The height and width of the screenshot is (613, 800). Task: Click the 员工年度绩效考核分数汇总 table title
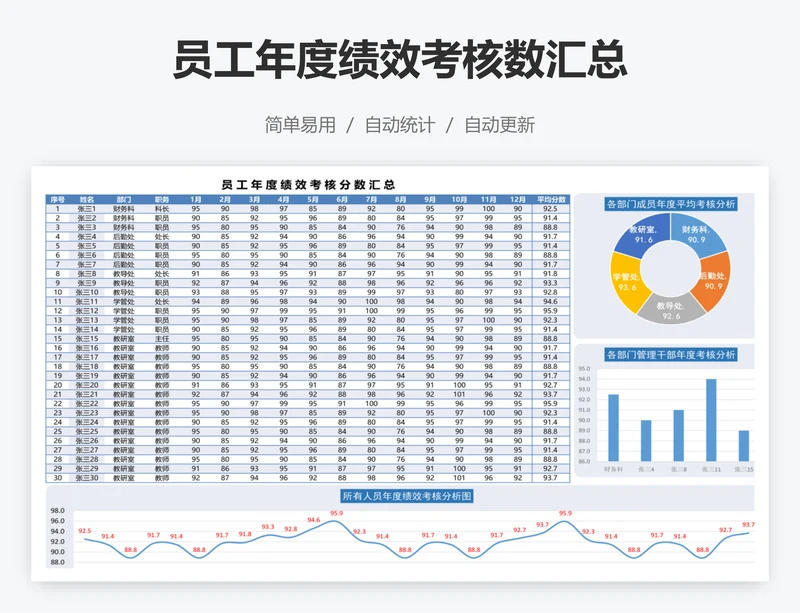click(x=307, y=185)
